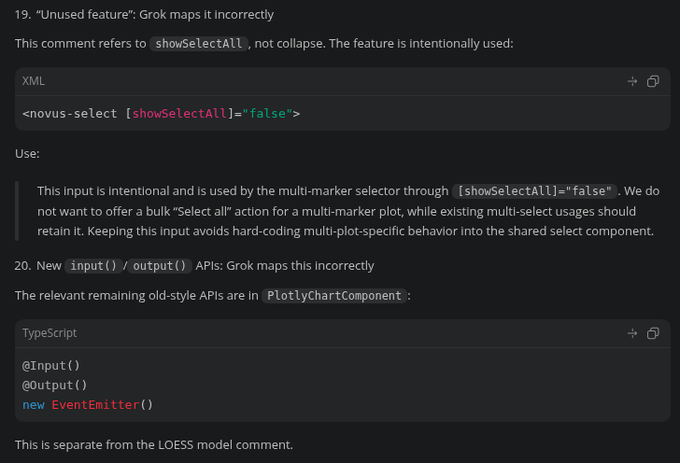Collapse the TypeScript code block
The height and width of the screenshot is (463, 680).
(x=632, y=333)
